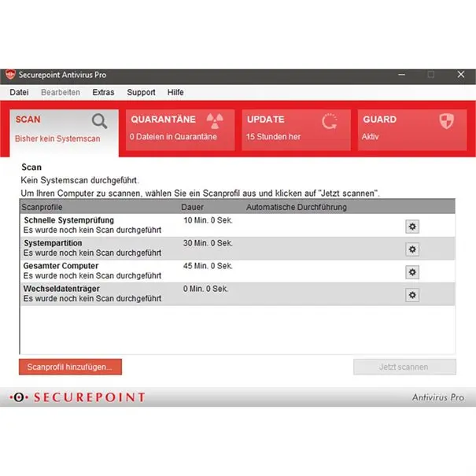
Task: Click the biohazard Quarantäne icon
Action: [215, 121]
